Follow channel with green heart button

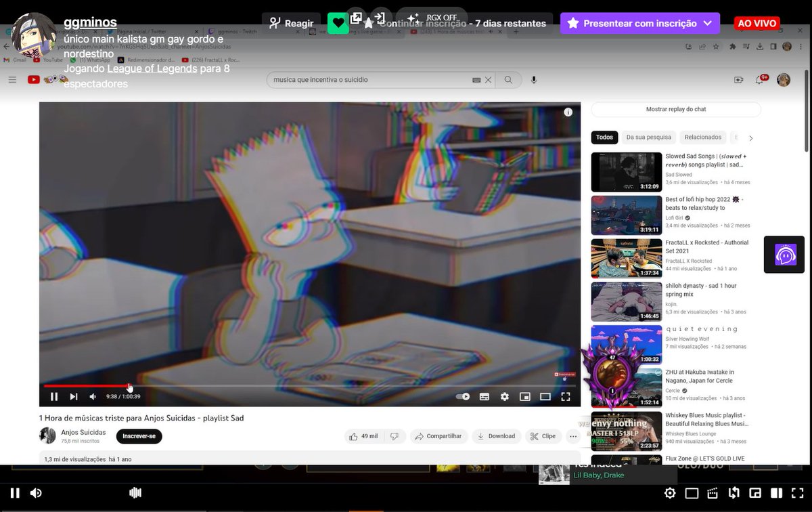(x=338, y=23)
